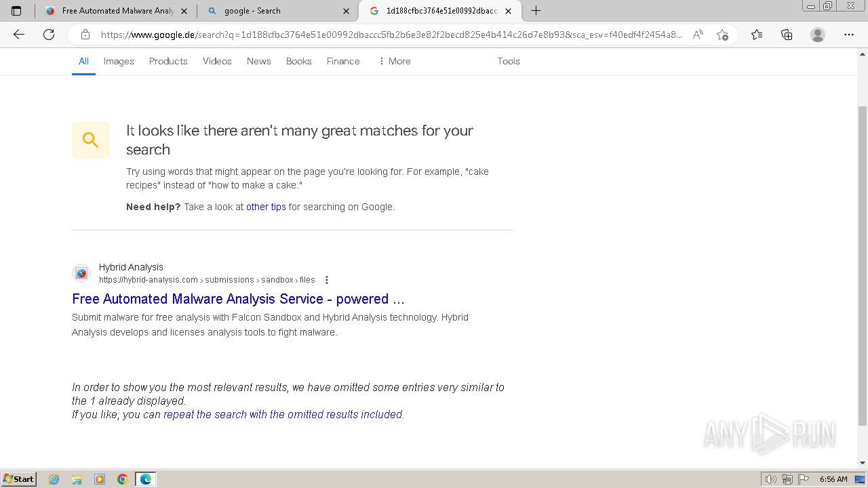Open hybrid-analysis.com breadcrumb URL
The height and width of the screenshot is (488, 868).
pos(207,280)
